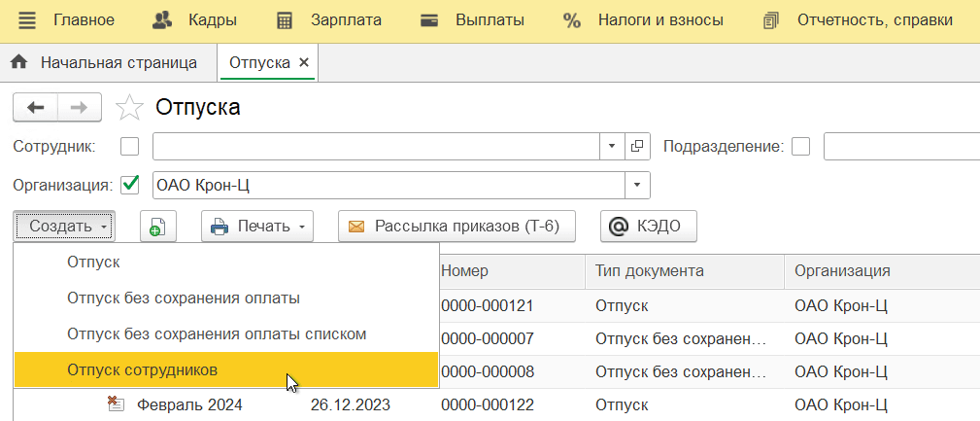Sort by the Организация column header
The image size is (980, 421).
pos(882,271)
